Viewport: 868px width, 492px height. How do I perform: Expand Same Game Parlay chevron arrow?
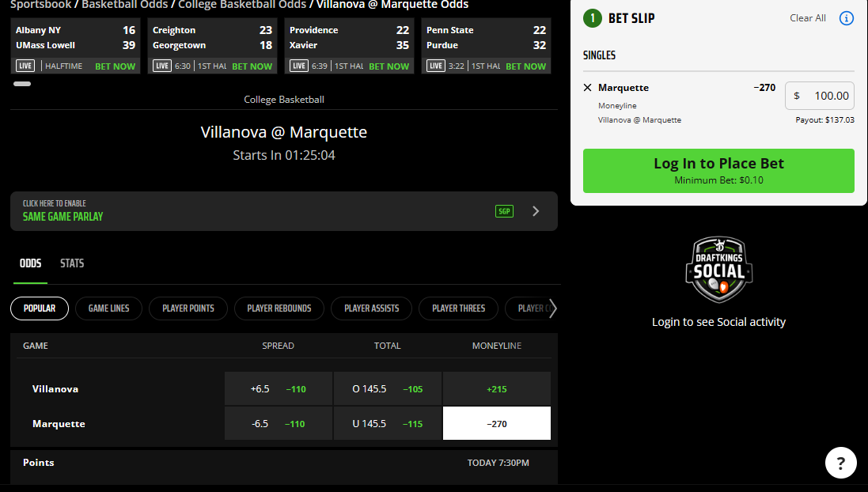pos(536,211)
